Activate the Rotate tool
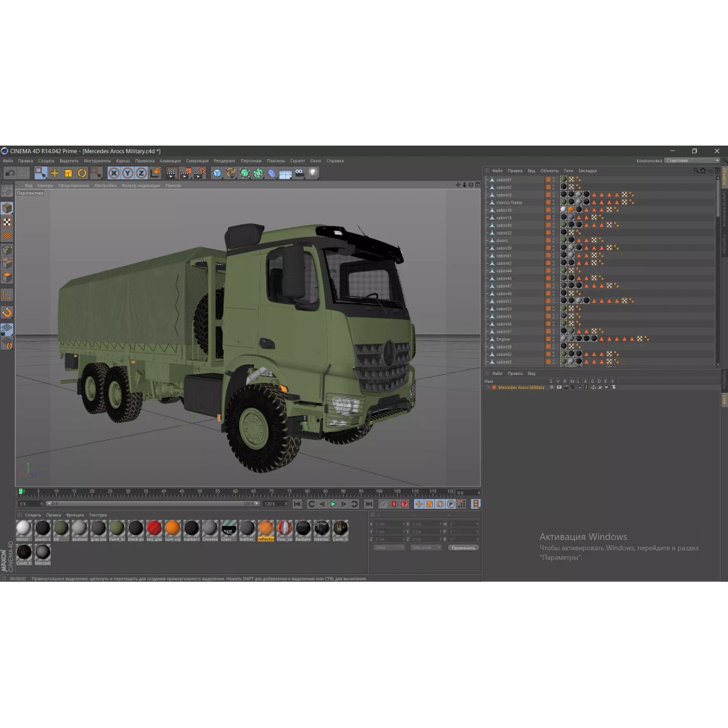 [x=82, y=173]
